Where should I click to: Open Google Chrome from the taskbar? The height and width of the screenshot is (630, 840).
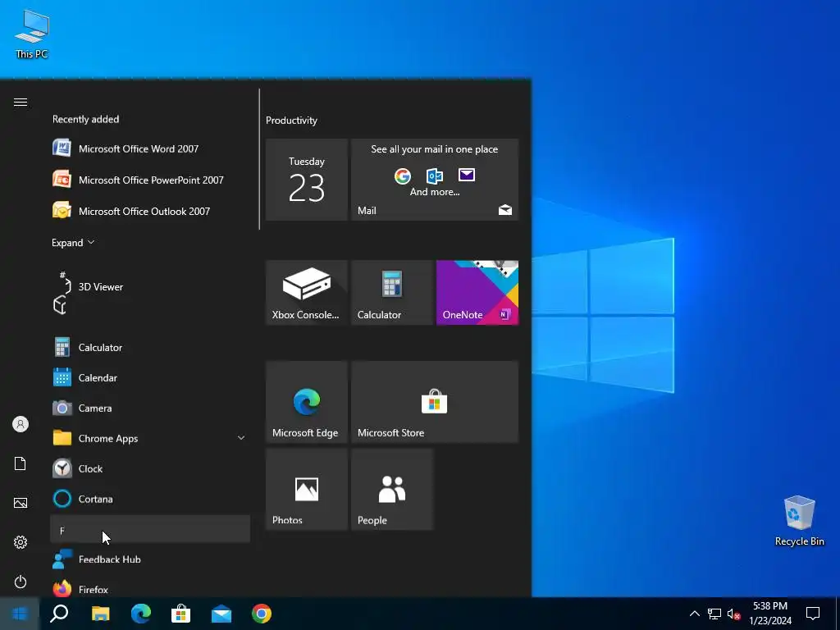(x=262, y=614)
